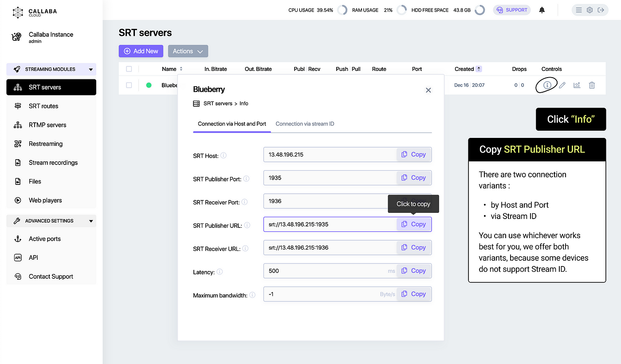Click the Maximum bandwidth info icon

[x=252, y=295]
